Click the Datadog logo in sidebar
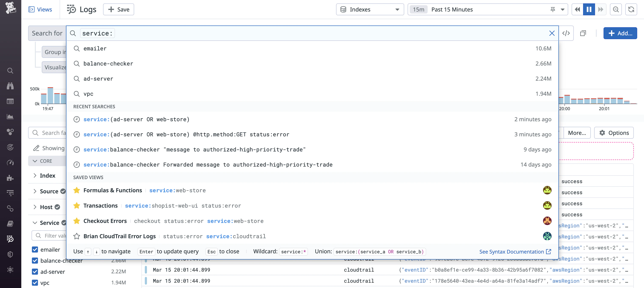Image resolution: width=644 pixels, height=288 pixels. tap(10, 8)
